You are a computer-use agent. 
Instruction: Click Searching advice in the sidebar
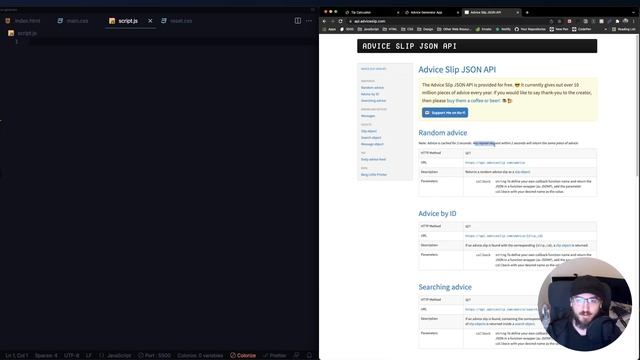[x=373, y=101]
